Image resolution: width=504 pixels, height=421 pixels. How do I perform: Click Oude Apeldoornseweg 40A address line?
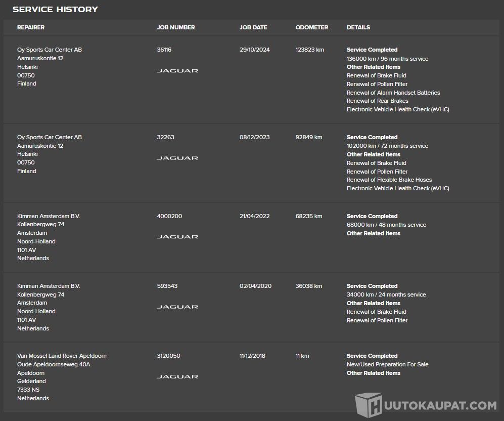click(x=54, y=364)
